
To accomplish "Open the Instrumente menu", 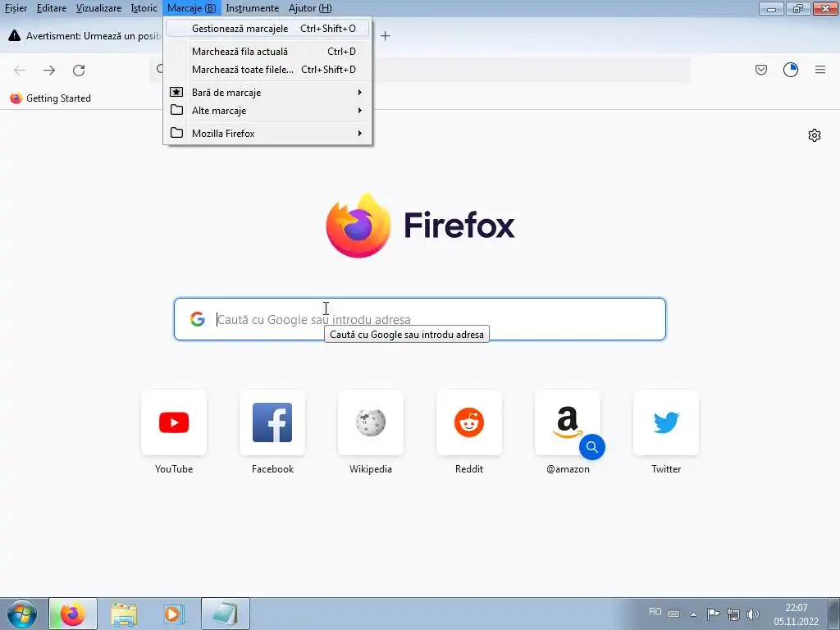I will (x=253, y=8).
